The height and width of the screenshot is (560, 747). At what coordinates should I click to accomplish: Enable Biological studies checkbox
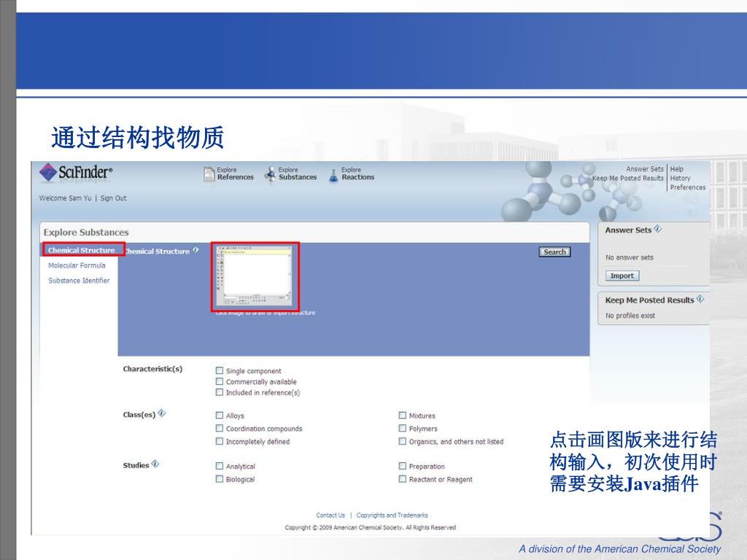click(x=220, y=479)
